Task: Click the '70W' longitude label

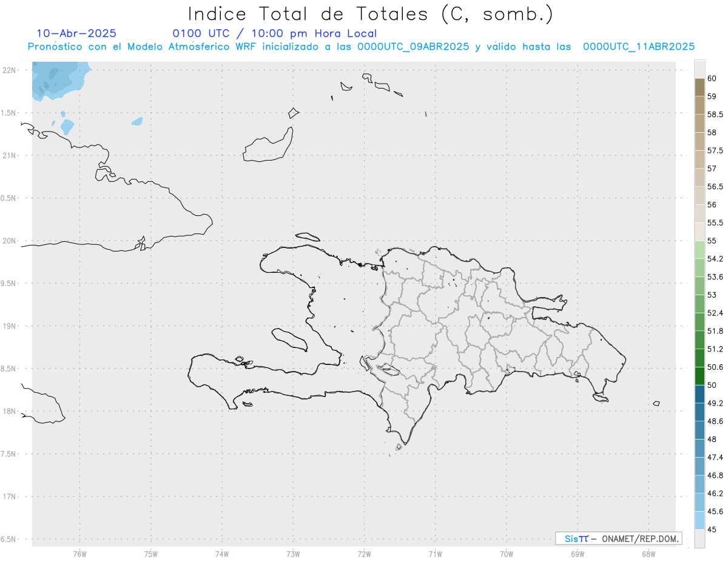Action: click(x=507, y=554)
